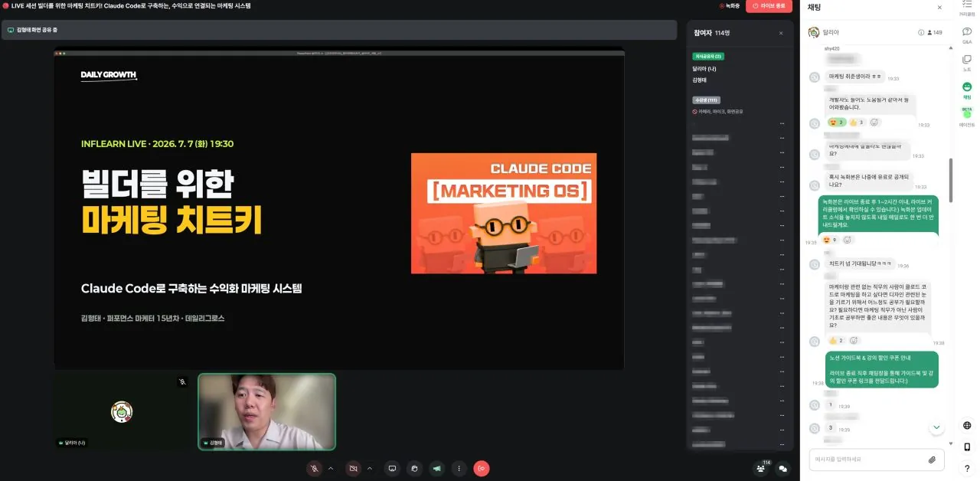This screenshot has height=481, width=980.
Task: Jump to latest messages with down-arrow button
Action: coord(936,427)
